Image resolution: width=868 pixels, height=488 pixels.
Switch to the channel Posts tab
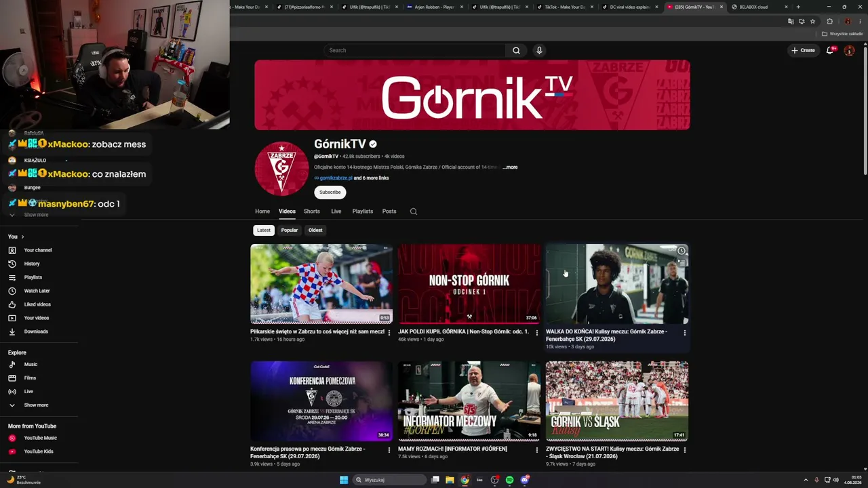[x=389, y=211]
